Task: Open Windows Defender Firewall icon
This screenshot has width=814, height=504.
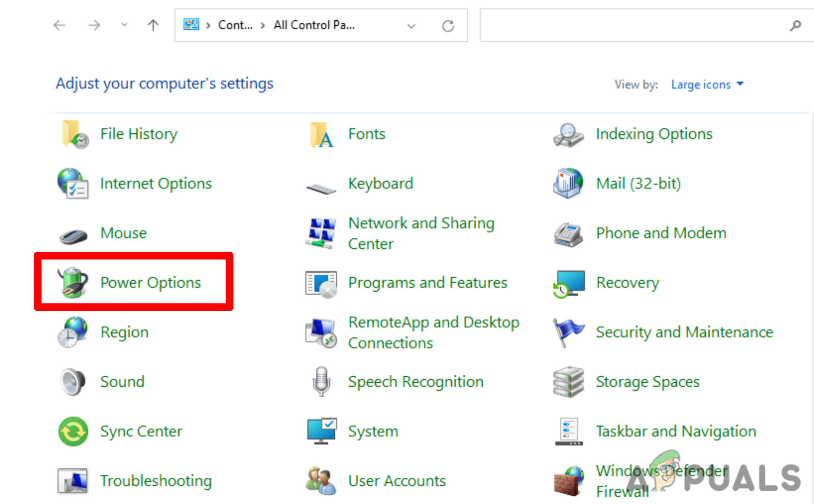Action: click(568, 481)
